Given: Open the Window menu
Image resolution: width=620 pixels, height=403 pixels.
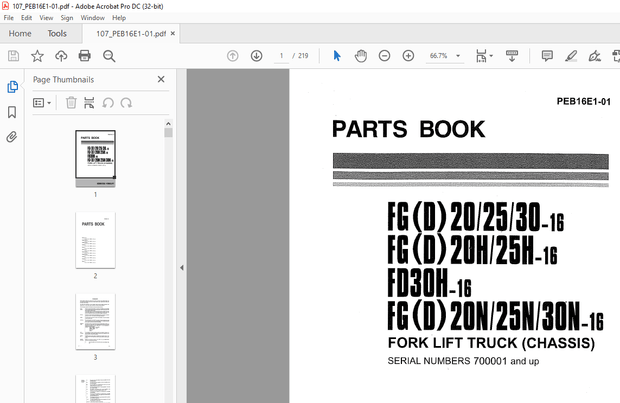Looking at the screenshot, I should (93, 18).
